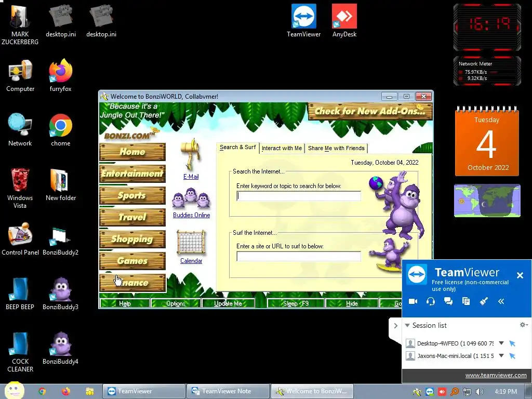Screen dimensions: 532x399
Task: Open the Sports wooden menu button
Action: [132, 195]
